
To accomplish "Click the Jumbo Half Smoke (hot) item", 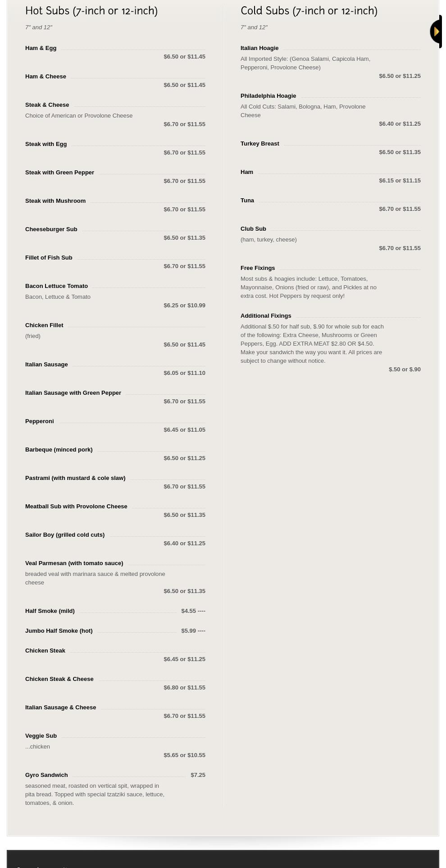I will click(59, 631).
